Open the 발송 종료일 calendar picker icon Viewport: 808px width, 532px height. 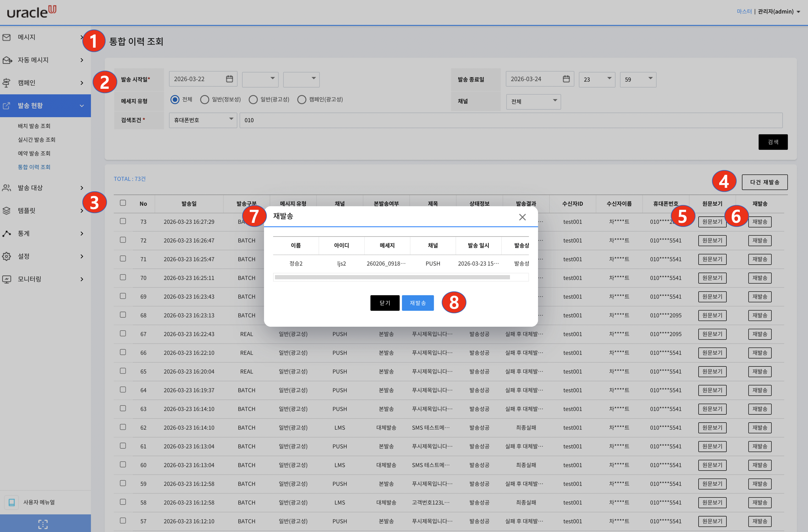click(x=566, y=79)
